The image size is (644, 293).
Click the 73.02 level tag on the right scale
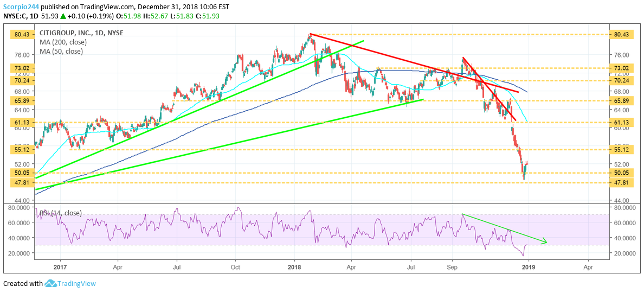[620, 68]
